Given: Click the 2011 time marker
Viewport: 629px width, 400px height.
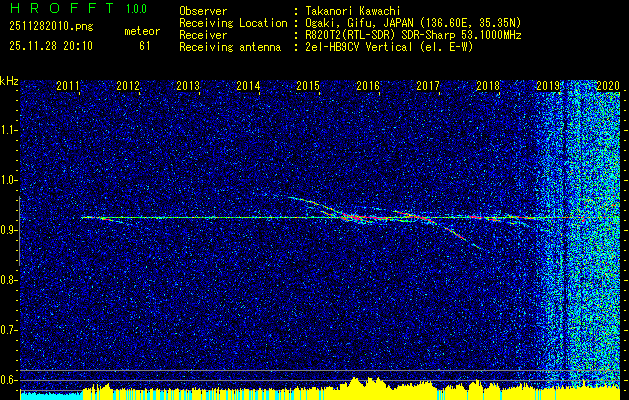Looking at the screenshot, I should tap(68, 85).
